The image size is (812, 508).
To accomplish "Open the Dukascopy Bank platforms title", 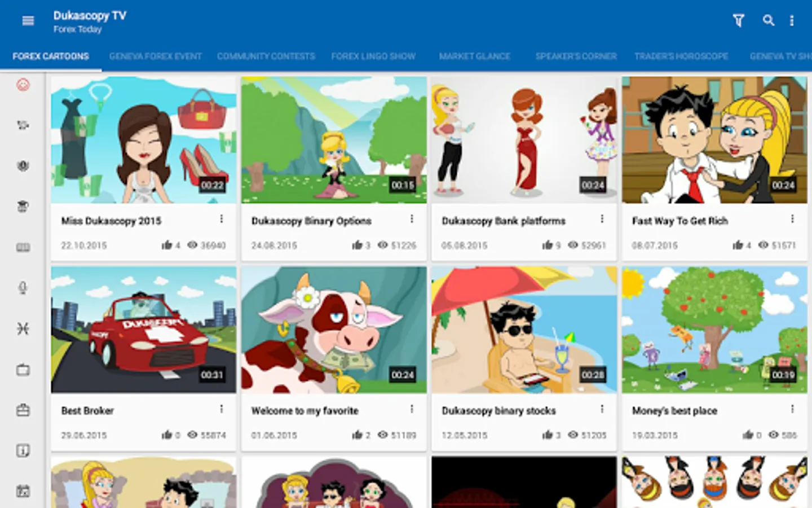I will click(504, 221).
